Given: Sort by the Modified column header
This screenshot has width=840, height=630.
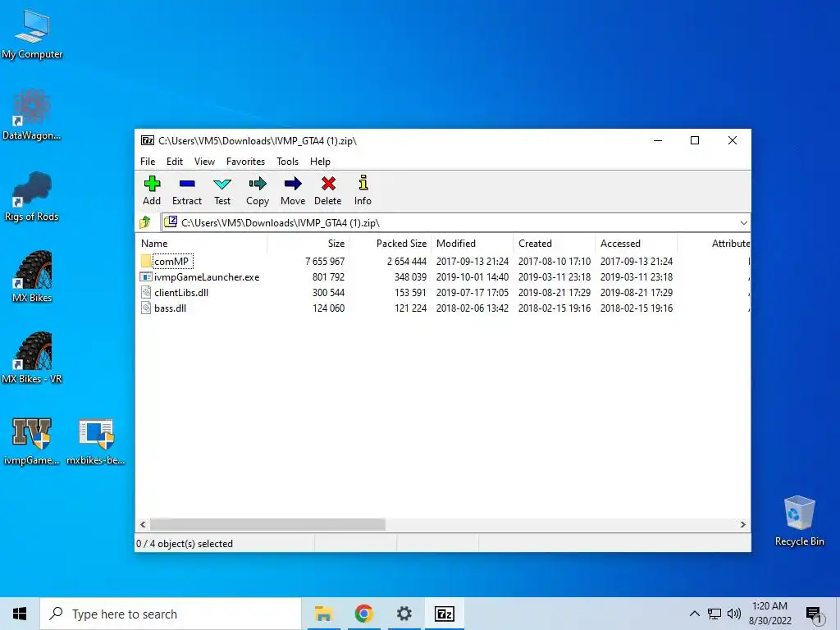Looking at the screenshot, I should 472,243.
